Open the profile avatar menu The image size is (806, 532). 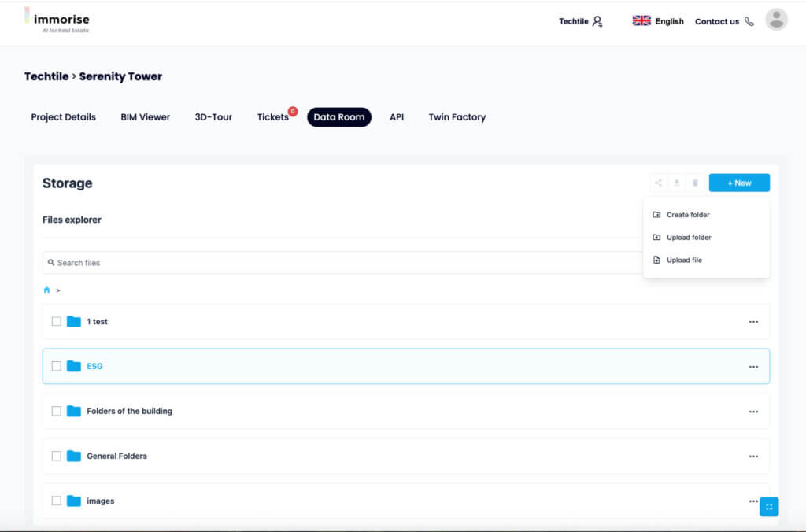[x=776, y=20]
